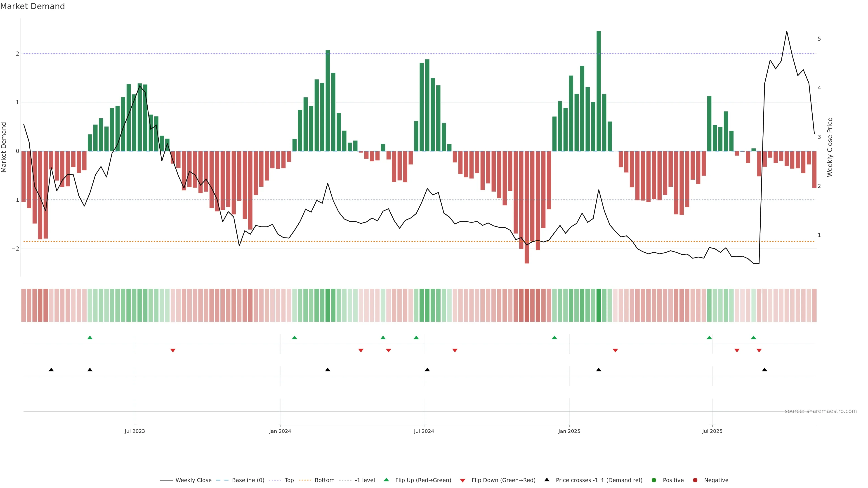This screenshot has height=488, width=868.
Task: Click the Weekly Close black line legend icon
Action: [x=166, y=480]
